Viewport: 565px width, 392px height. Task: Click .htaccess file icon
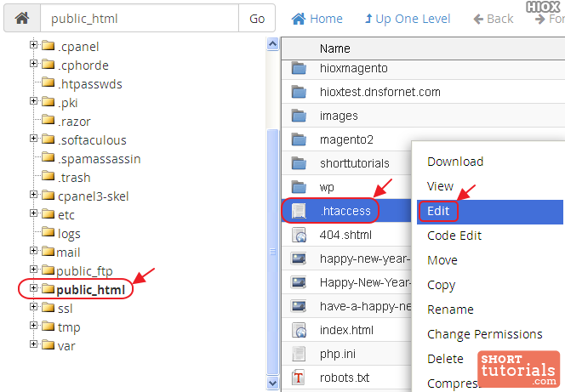tap(299, 211)
